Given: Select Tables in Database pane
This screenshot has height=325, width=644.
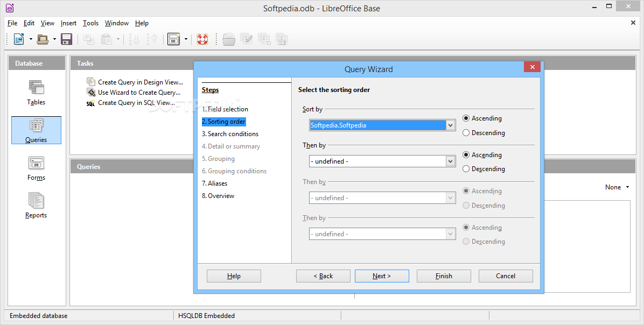Looking at the screenshot, I should pyautogui.click(x=36, y=93).
